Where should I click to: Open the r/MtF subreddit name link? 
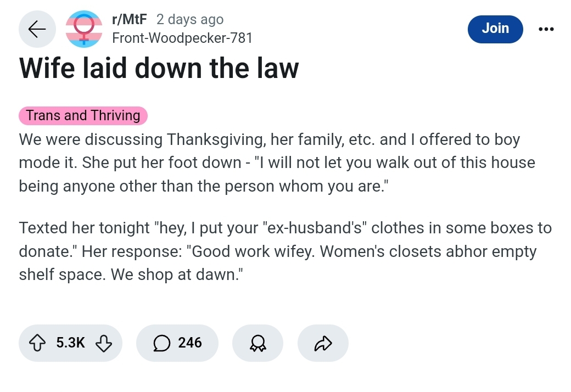[130, 20]
